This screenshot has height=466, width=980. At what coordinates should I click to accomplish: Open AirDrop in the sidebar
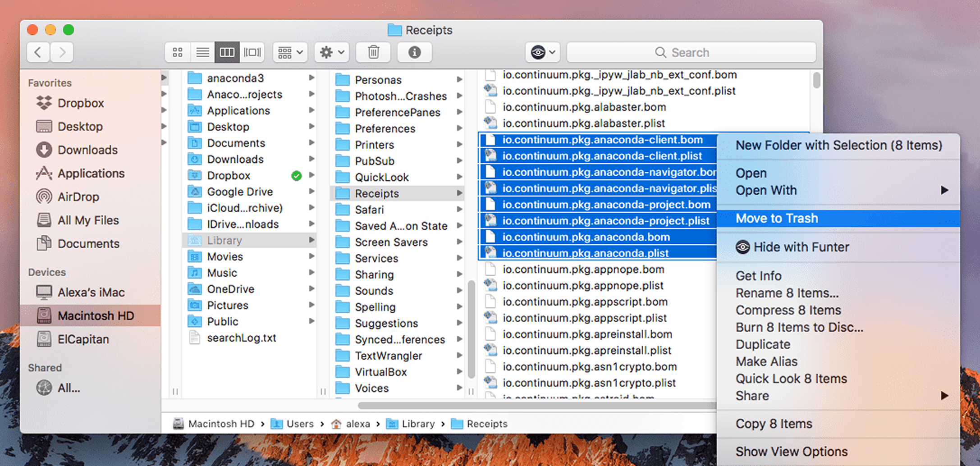(78, 197)
